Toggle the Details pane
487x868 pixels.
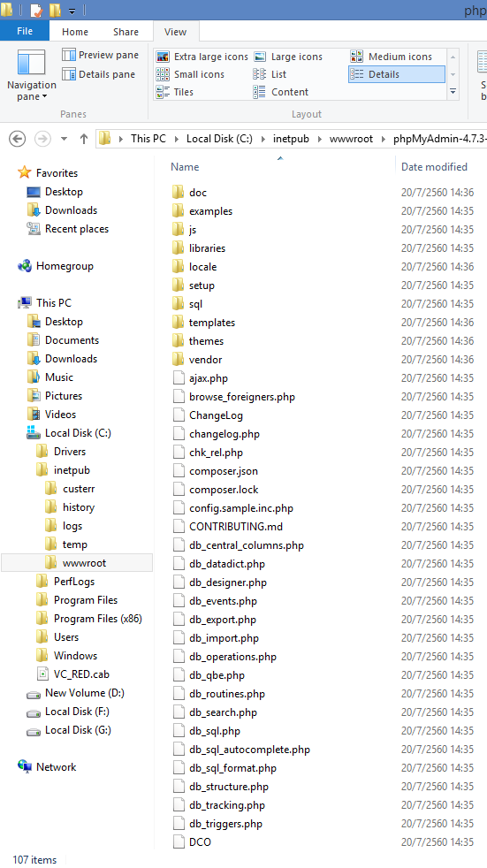pyautogui.click(x=98, y=74)
